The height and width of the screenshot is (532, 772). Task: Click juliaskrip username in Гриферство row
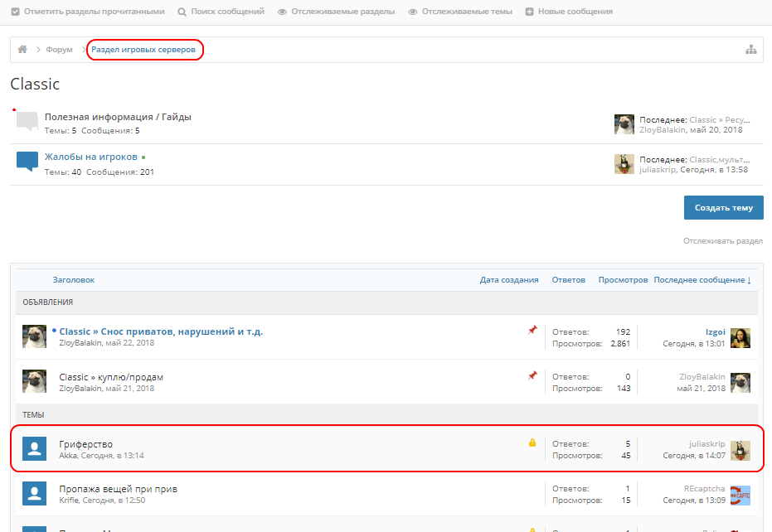tap(707, 444)
